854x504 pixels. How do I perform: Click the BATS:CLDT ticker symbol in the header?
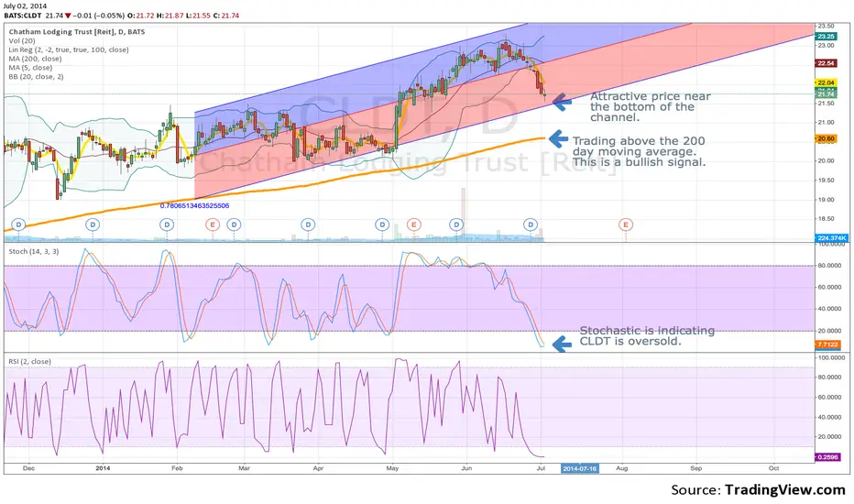(23, 16)
